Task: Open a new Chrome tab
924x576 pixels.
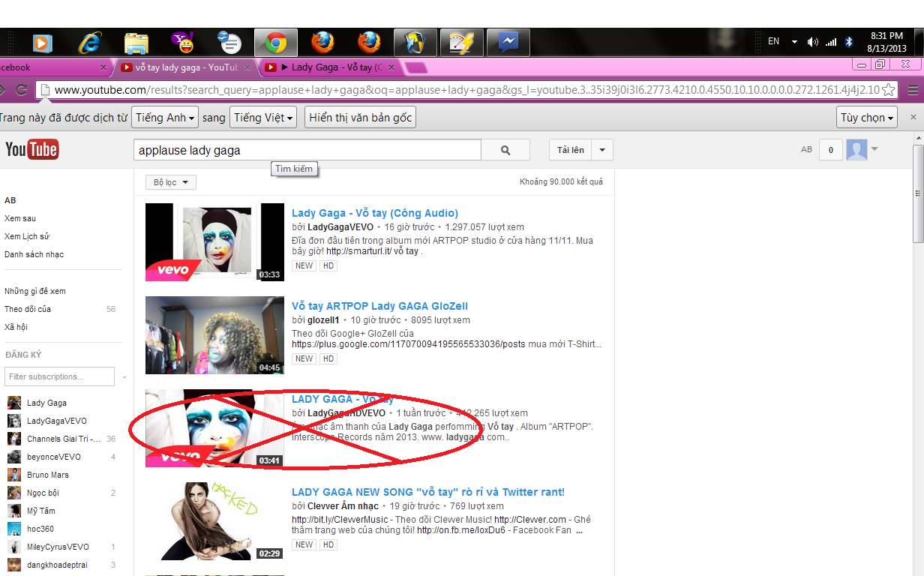Action: [417, 68]
